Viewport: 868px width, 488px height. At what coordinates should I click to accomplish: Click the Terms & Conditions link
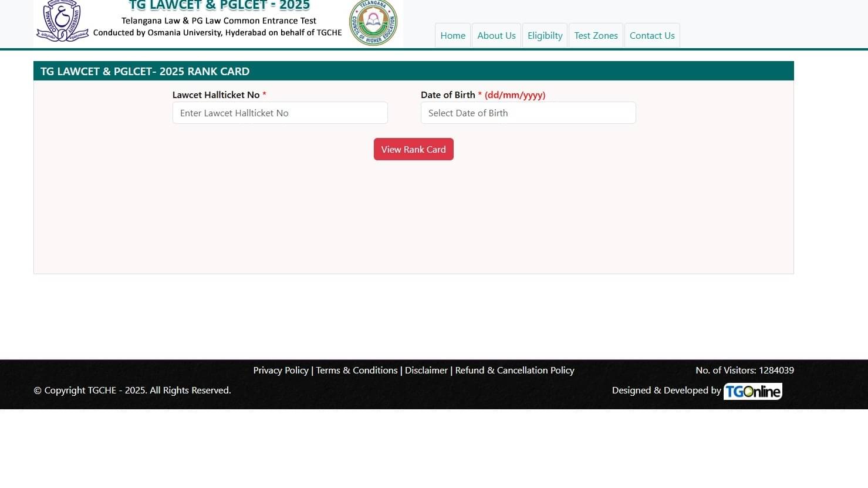(x=357, y=370)
